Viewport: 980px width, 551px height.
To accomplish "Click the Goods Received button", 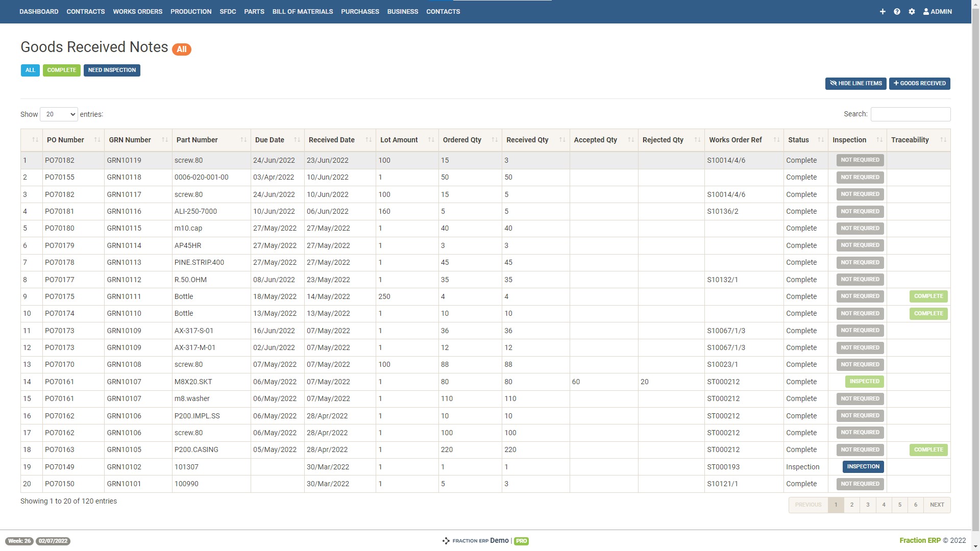I will coord(919,83).
